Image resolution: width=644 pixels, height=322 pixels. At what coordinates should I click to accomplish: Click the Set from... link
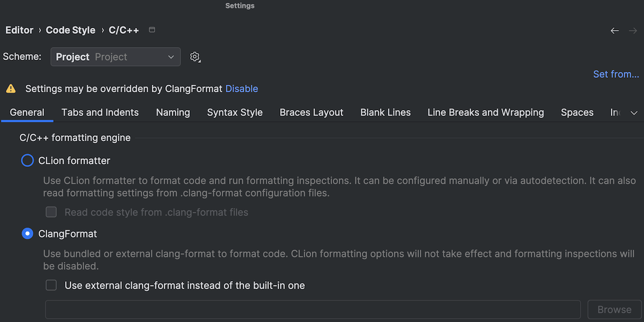coord(616,74)
